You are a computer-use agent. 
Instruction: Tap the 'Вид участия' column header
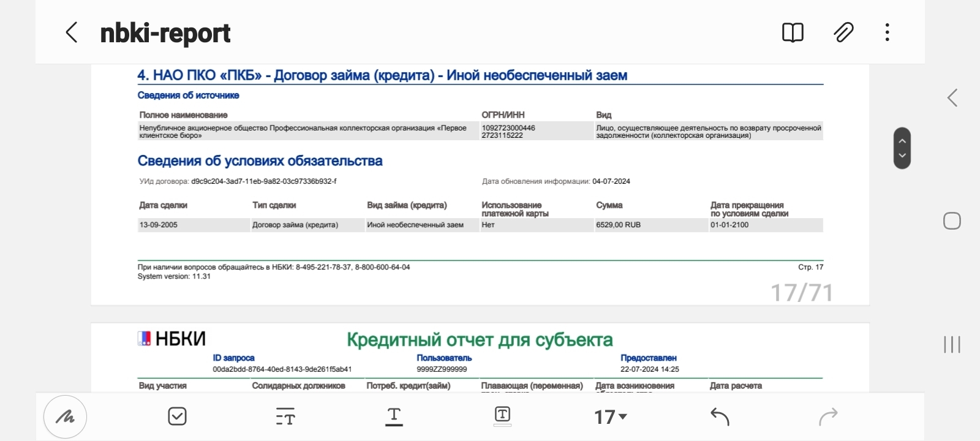coord(163,386)
